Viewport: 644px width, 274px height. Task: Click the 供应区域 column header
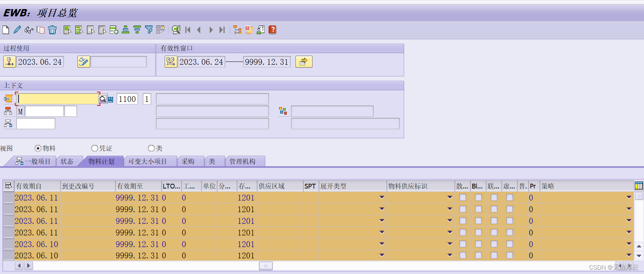(x=280, y=186)
